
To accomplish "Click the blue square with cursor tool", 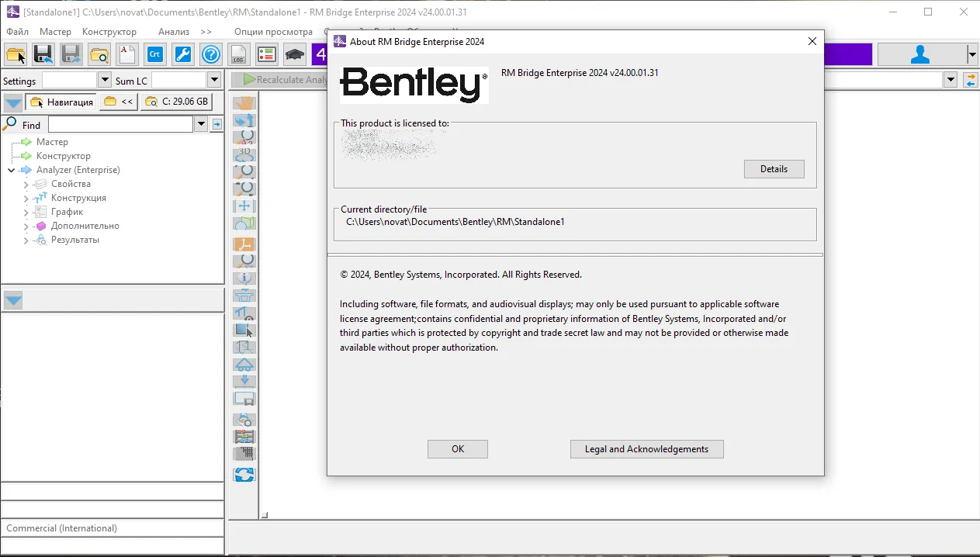I will pyautogui.click(x=244, y=330).
